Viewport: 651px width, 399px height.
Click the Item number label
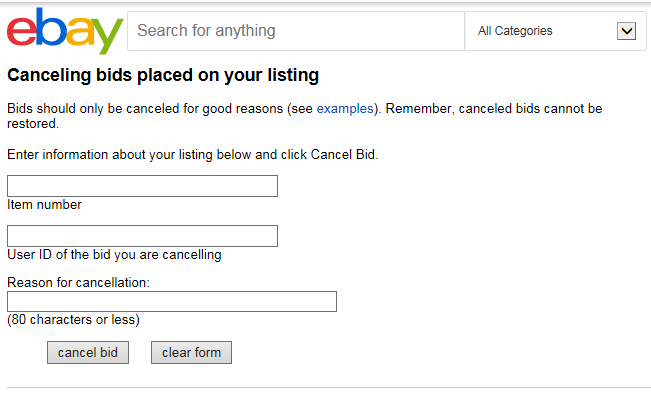[44, 205]
